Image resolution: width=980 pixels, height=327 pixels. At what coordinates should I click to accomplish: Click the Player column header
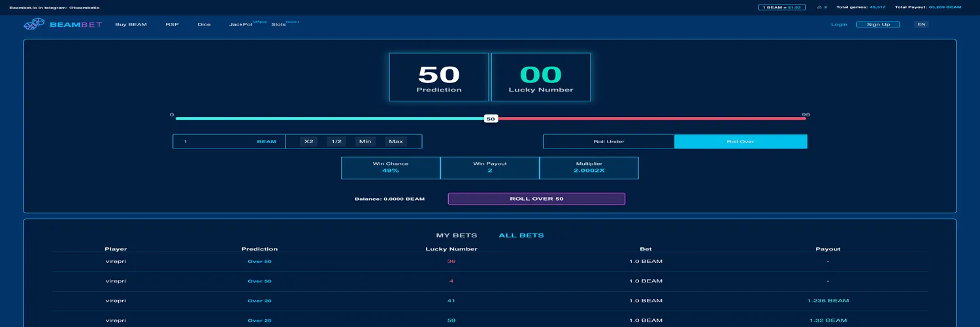[x=116, y=249]
